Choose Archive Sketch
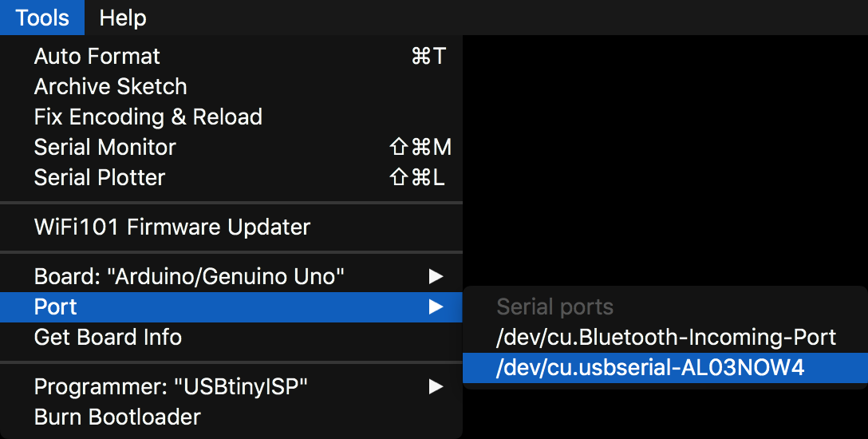868x439 pixels. coord(110,86)
